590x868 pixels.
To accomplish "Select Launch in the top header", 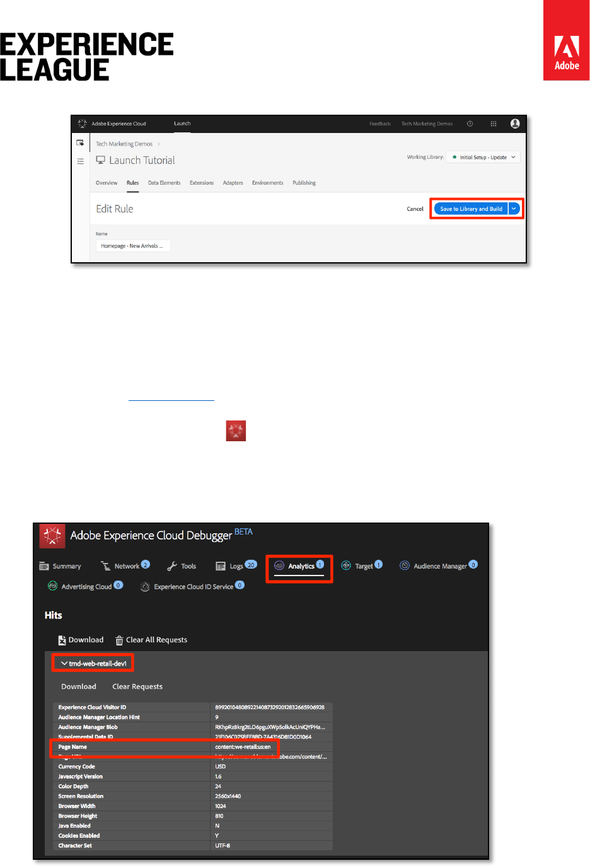I will click(x=182, y=124).
